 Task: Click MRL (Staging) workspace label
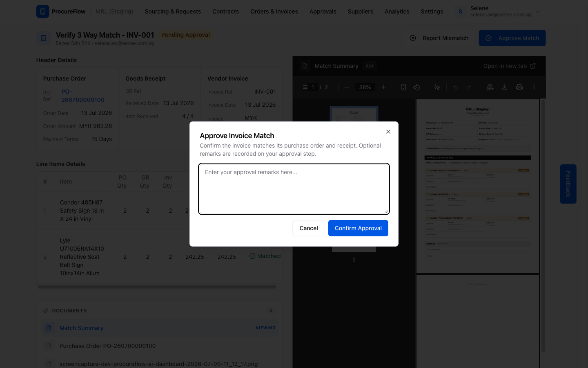click(114, 11)
